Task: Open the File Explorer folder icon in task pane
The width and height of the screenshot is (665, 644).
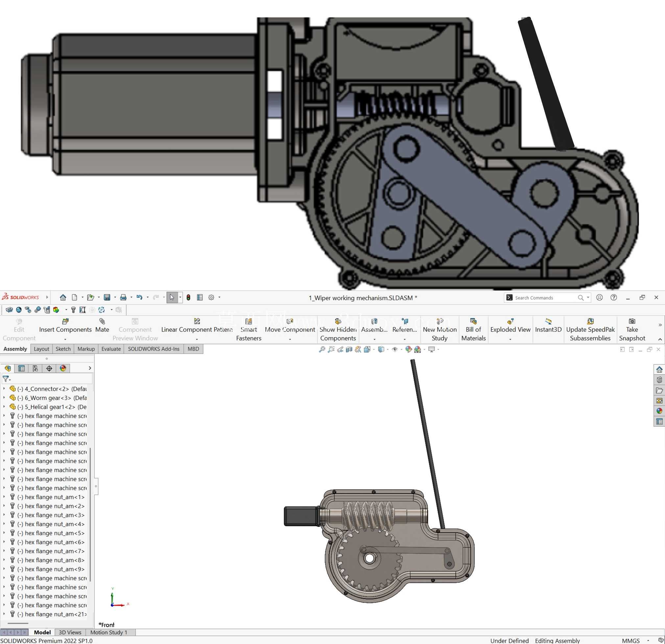Action: pos(659,390)
